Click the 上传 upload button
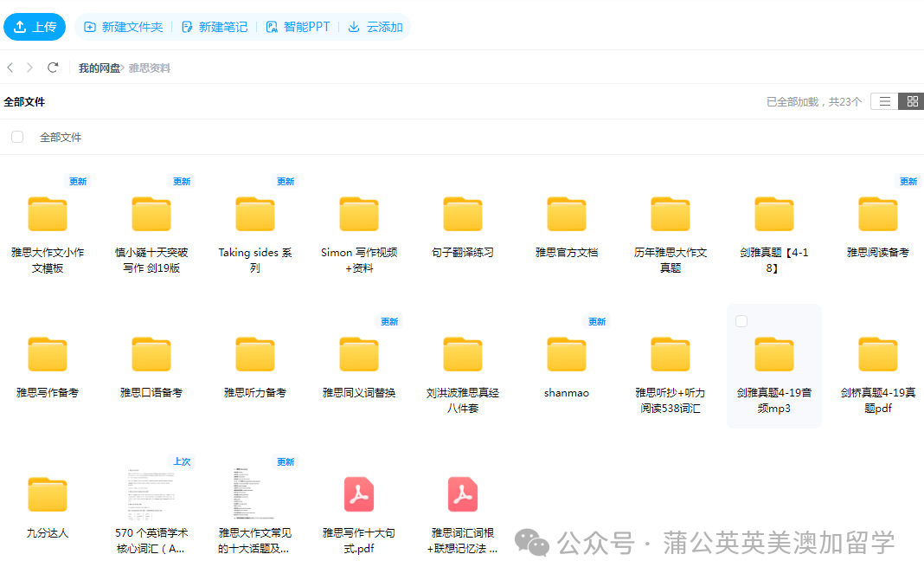924x580 pixels. point(35,27)
